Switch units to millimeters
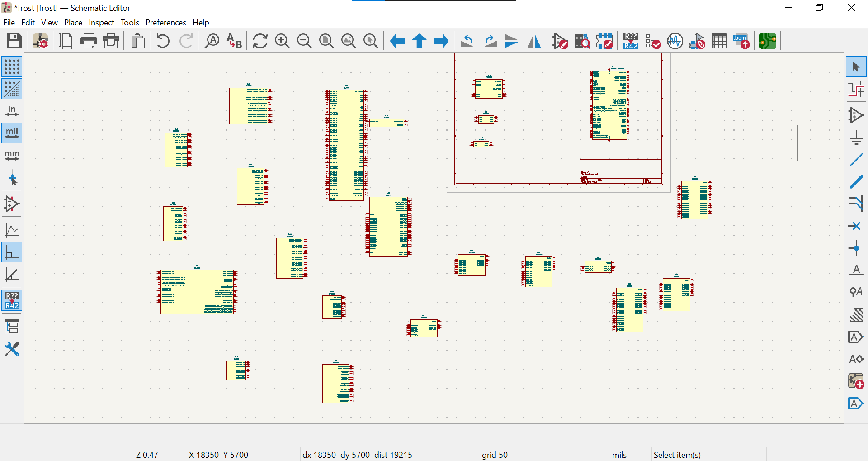Image resolution: width=868 pixels, height=461 pixels. (12, 156)
